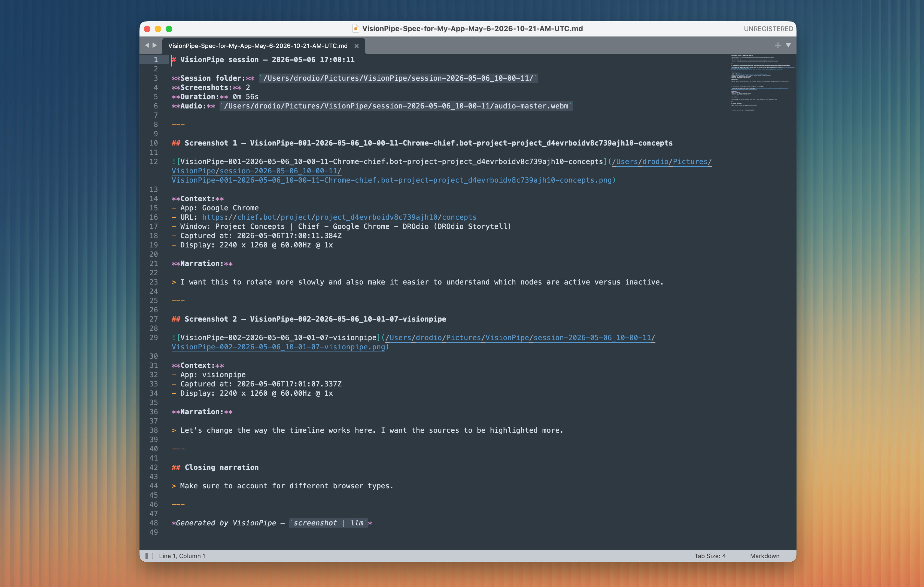Screen dimensions: 924x587
Task: Open the Markdown syntax selector
Action: (x=764, y=555)
